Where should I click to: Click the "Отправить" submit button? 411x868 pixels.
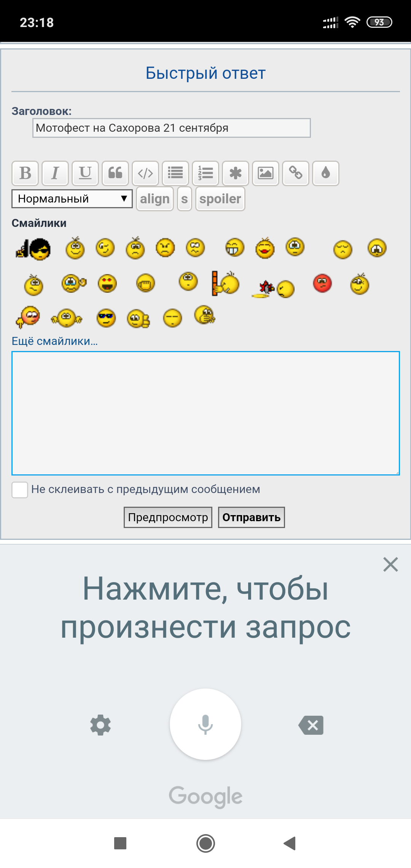pyautogui.click(x=252, y=517)
